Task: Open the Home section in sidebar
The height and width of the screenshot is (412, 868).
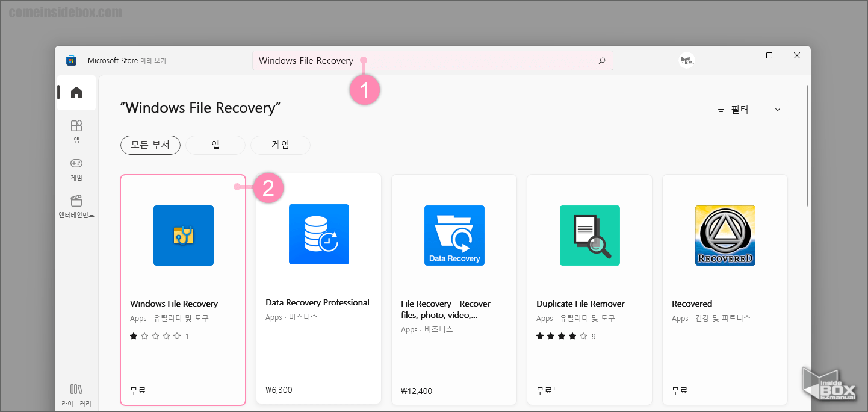Action: (x=76, y=93)
